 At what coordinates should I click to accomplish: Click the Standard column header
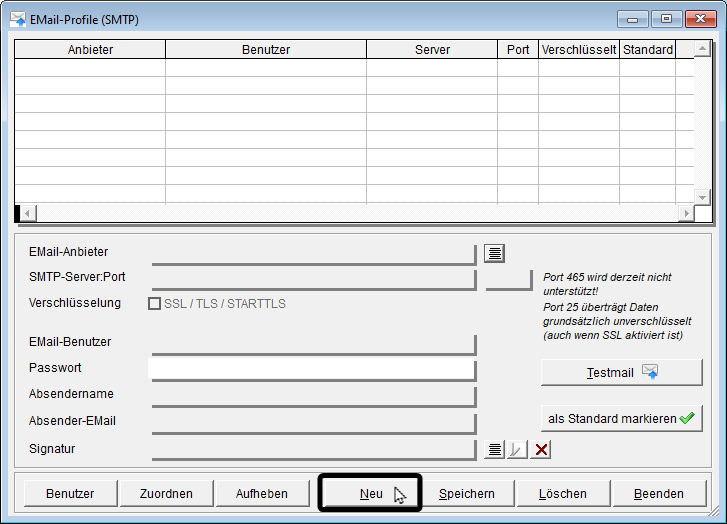click(648, 50)
